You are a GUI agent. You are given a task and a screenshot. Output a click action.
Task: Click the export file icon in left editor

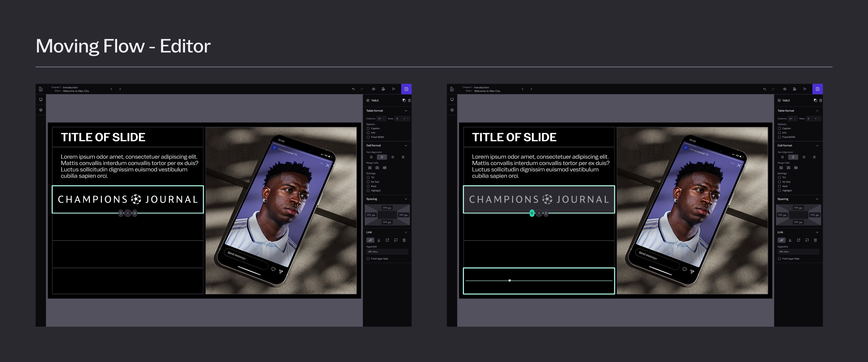tap(383, 89)
